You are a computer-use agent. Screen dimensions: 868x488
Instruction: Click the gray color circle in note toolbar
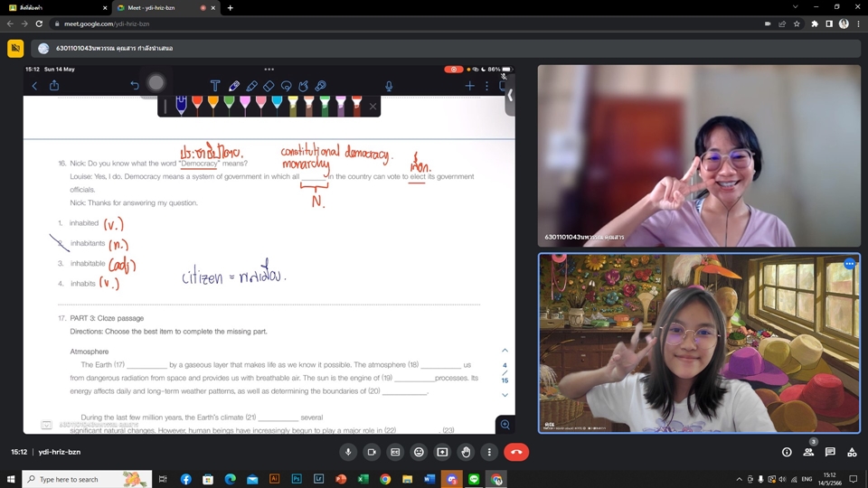156,83
